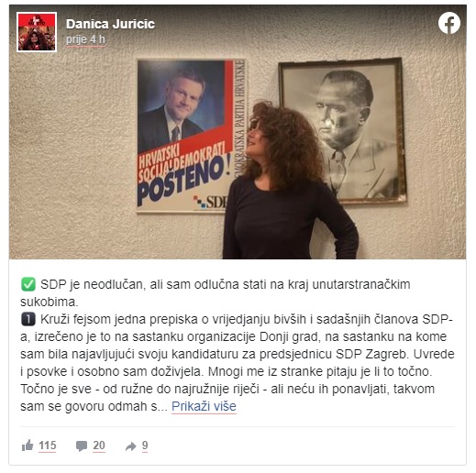This screenshot has height=473, width=476.
Task: Click the SDP 'POŠTENO!' poster in the photo
Action: (191, 136)
